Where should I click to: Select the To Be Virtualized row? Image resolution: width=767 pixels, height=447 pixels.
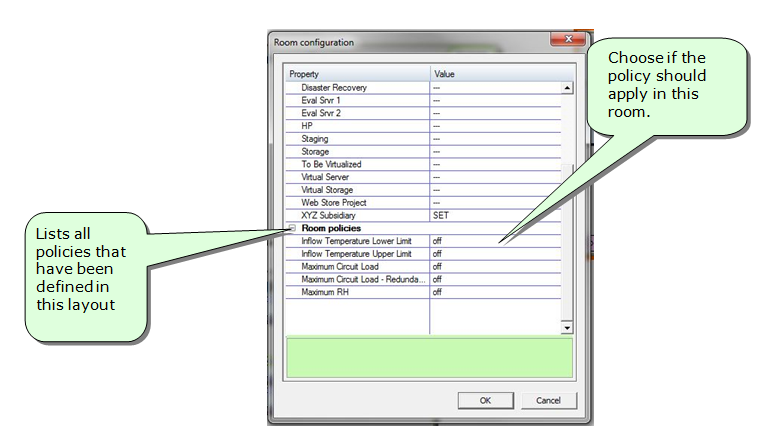331,164
